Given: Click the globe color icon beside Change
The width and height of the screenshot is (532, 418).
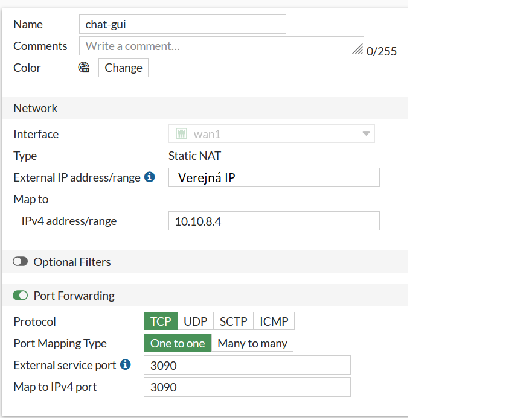Looking at the screenshot, I should [84, 68].
